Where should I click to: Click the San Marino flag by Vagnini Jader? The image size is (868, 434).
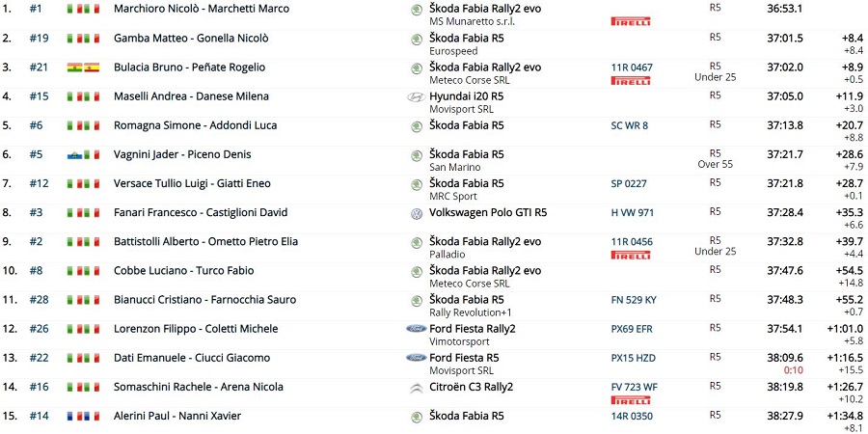(x=74, y=154)
